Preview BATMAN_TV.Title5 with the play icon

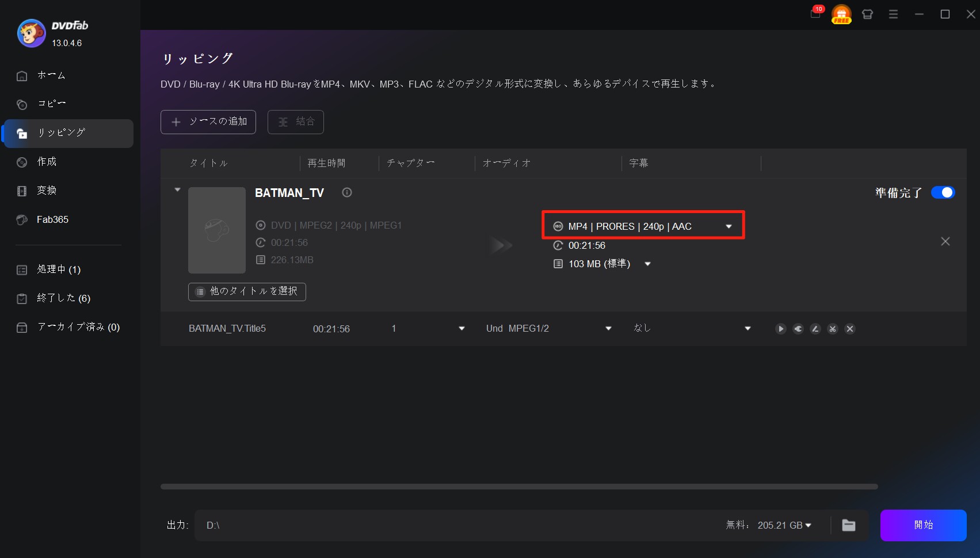coord(780,329)
